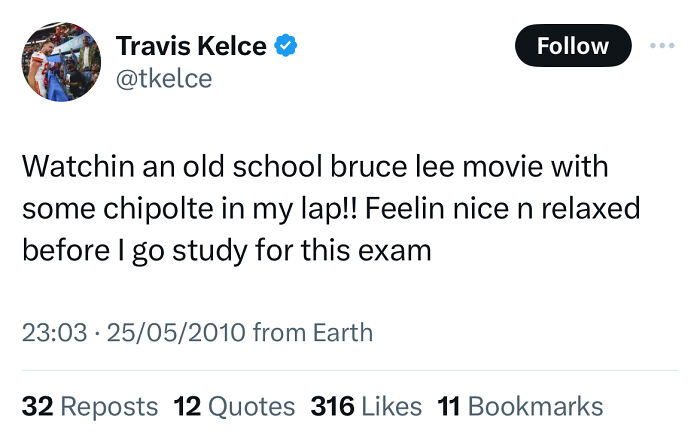Click the Travis Kelce display name
Screen dimensions: 700x437
click(x=191, y=46)
